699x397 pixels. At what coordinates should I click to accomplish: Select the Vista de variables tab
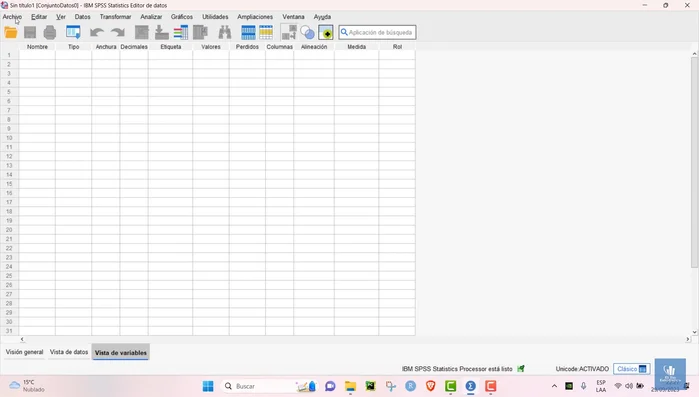(x=121, y=352)
